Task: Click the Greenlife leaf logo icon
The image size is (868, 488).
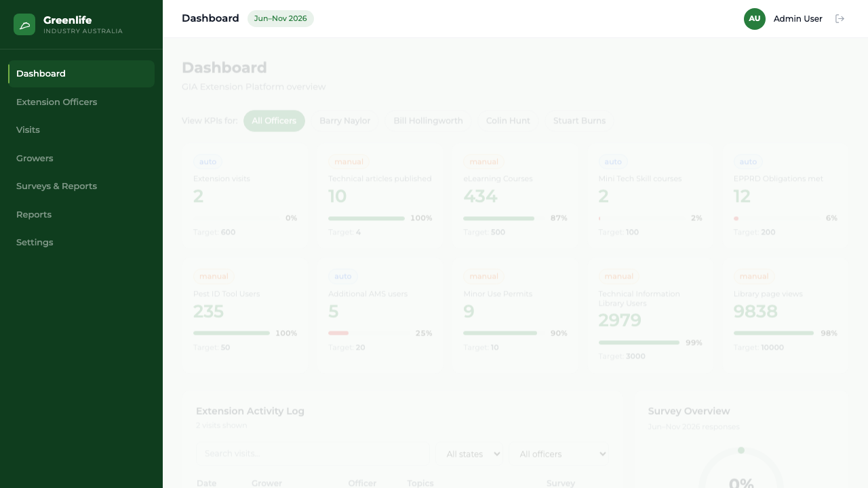Action: 24,24
